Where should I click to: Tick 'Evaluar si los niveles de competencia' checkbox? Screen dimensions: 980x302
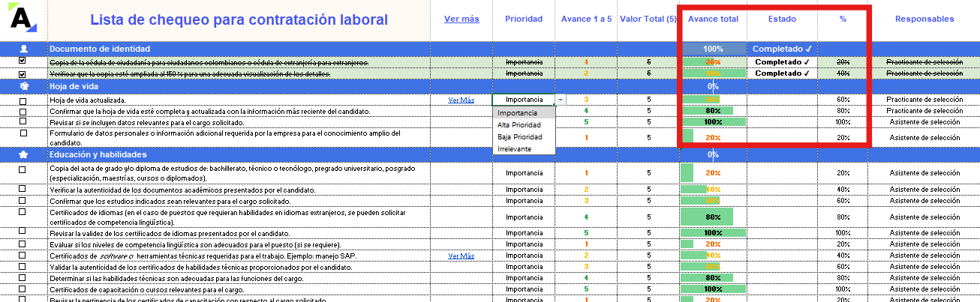pos(23,244)
